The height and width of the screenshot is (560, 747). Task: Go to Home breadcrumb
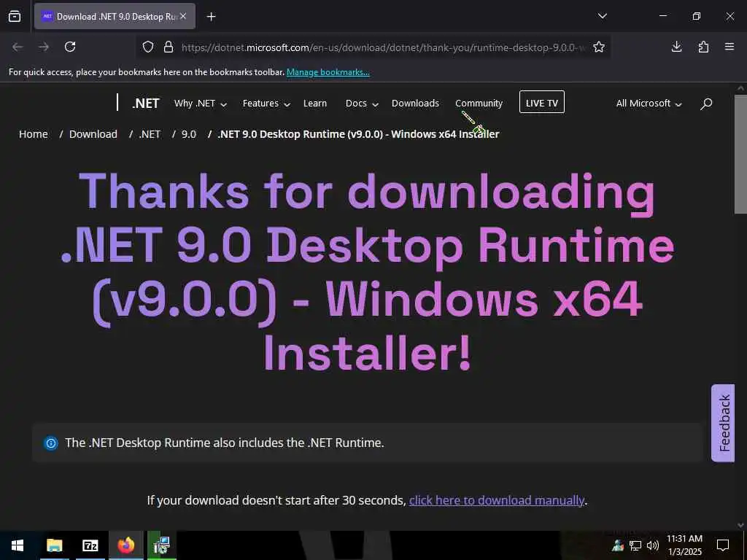34,134
